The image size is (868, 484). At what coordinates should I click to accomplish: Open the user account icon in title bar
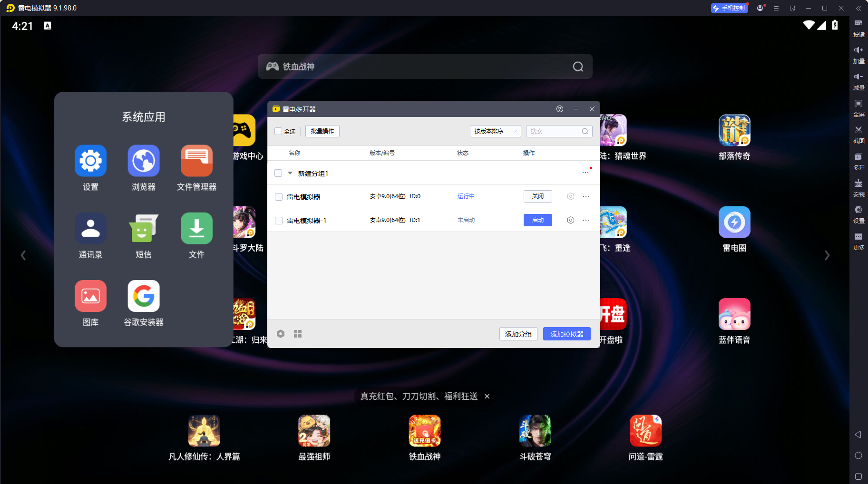760,8
